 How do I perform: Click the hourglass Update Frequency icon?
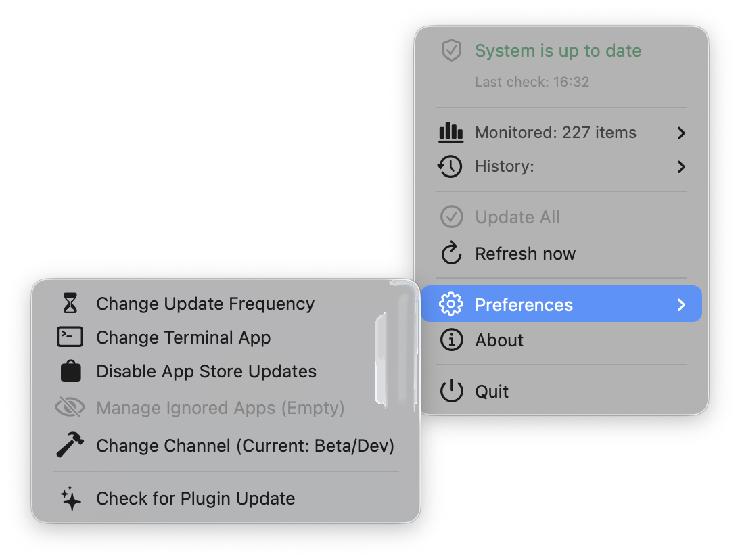(x=70, y=304)
